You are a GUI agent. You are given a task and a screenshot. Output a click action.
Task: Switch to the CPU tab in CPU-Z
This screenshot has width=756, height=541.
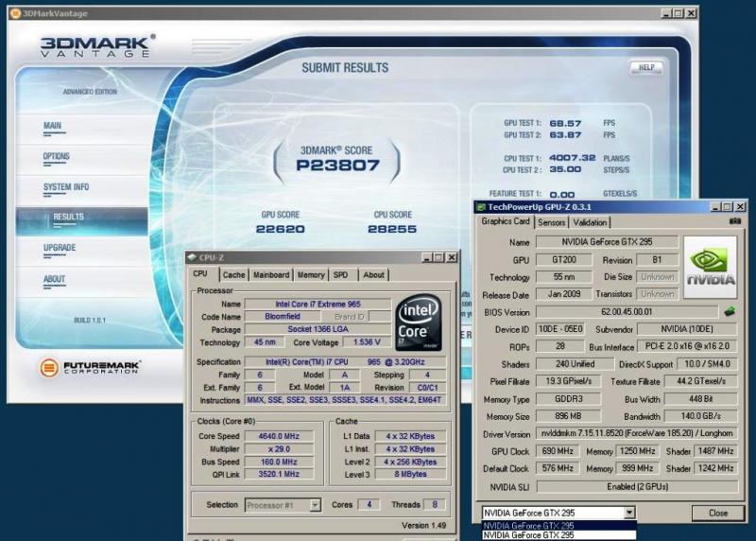pyautogui.click(x=200, y=273)
